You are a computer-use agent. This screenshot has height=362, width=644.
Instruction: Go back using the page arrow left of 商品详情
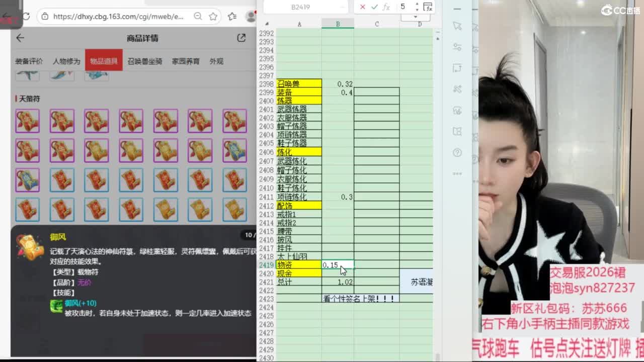click(20, 38)
